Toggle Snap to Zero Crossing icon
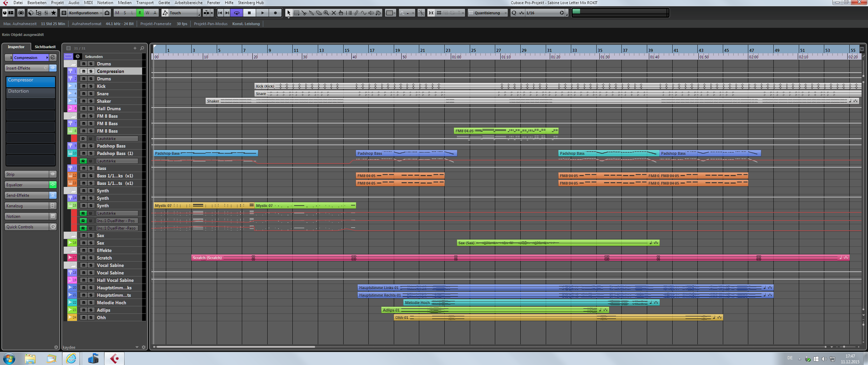Screen dimensions: 868x365 421,13
